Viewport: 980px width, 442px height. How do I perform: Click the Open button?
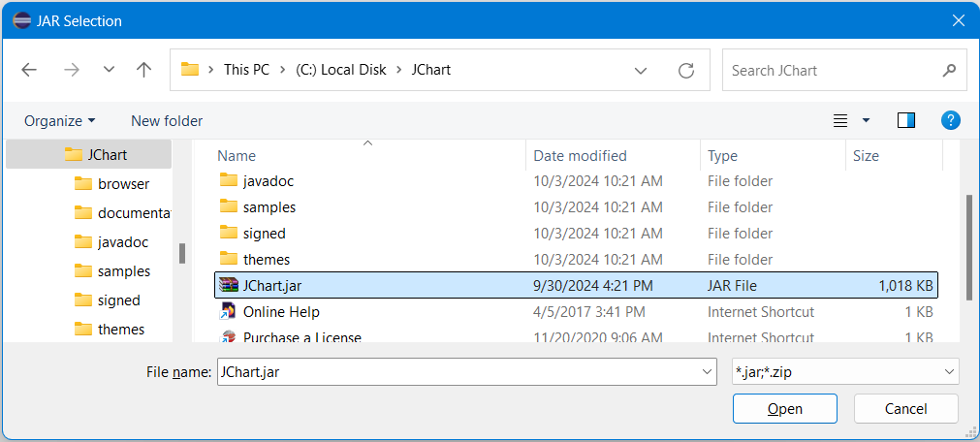pyautogui.click(x=785, y=409)
